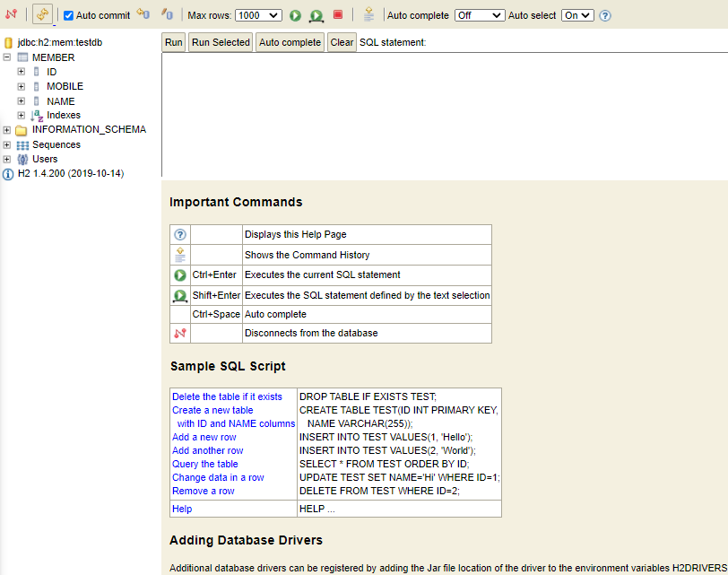Click the history icon in Important Commands table
Screen dimensions: 728x575
point(180,255)
